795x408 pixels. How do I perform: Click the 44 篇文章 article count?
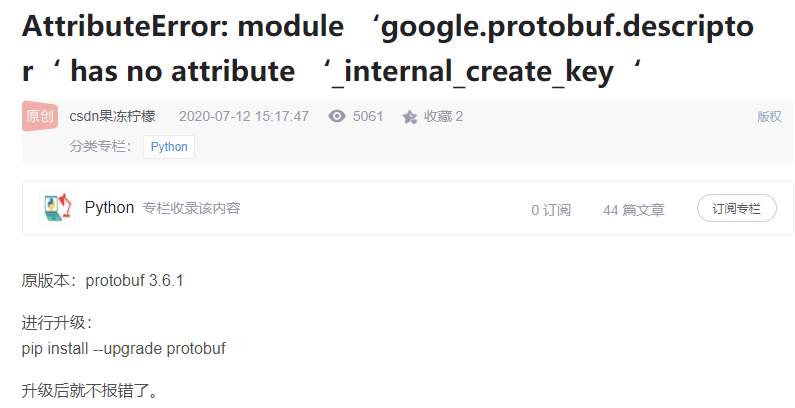click(633, 210)
